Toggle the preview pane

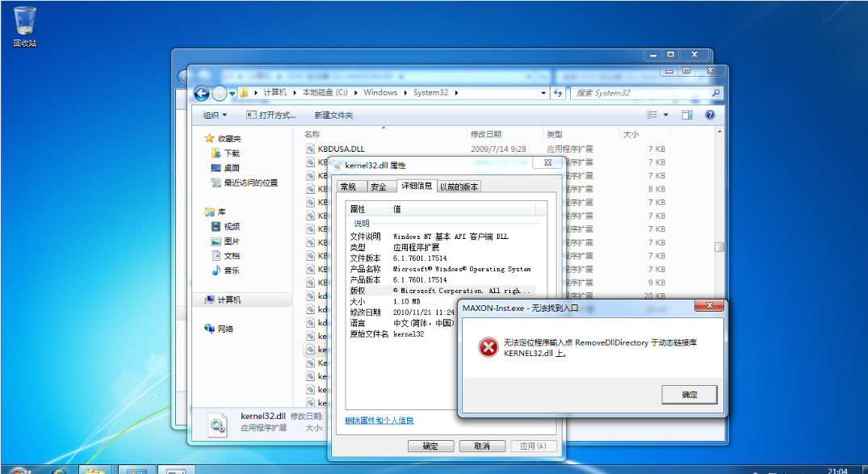coord(687,114)
